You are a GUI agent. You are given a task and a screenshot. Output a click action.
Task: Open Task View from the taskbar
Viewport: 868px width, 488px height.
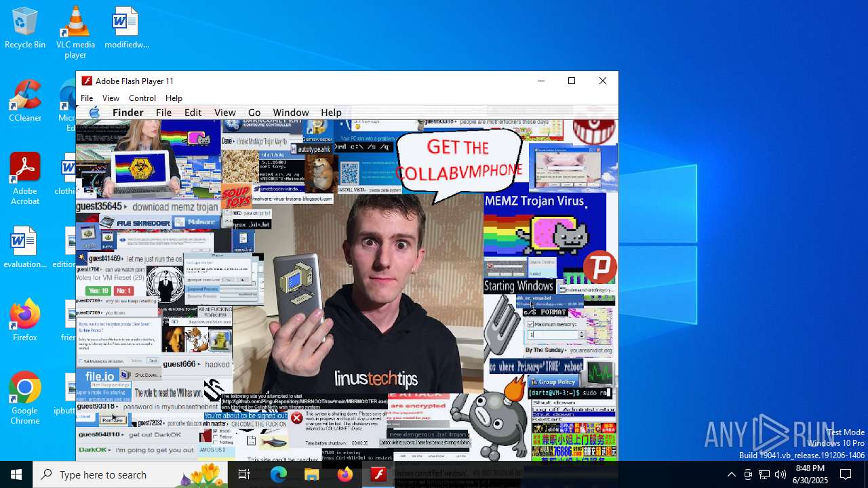click(244, 474)
